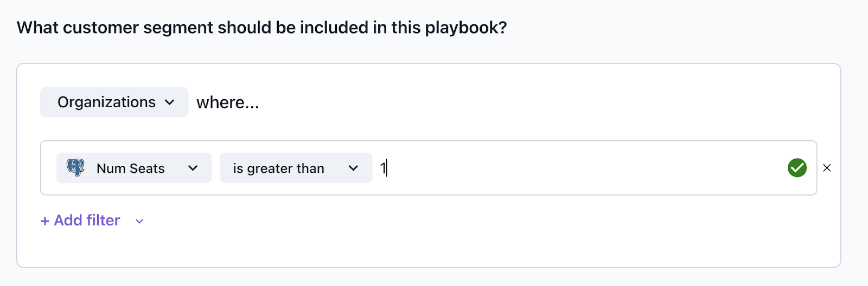Click the chevron beside "is greater than"

(x=353, y=168)
